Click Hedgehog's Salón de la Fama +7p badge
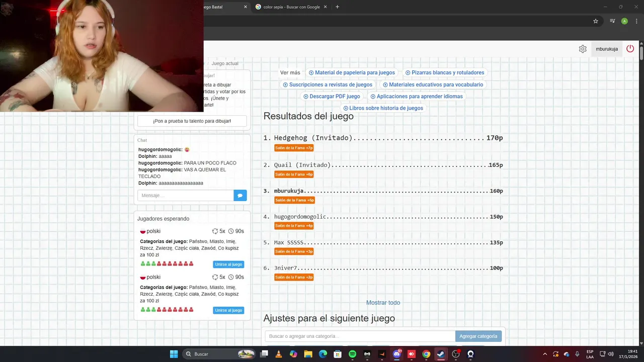This screenshot has width=644, height=362. click(294, 148)
